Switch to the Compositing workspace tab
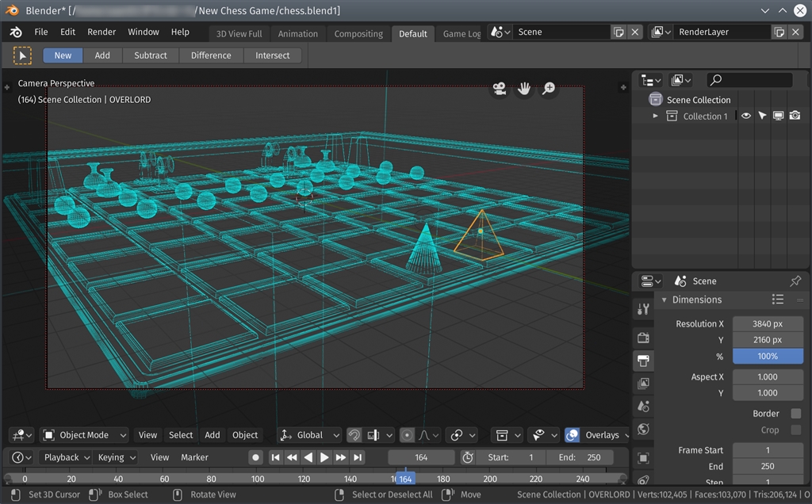 (x=358, y=34)
